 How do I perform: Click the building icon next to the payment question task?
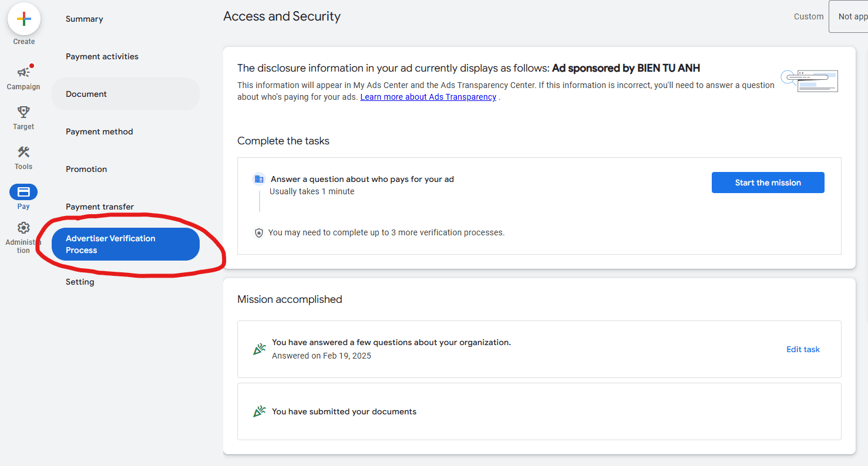[259, 178]
